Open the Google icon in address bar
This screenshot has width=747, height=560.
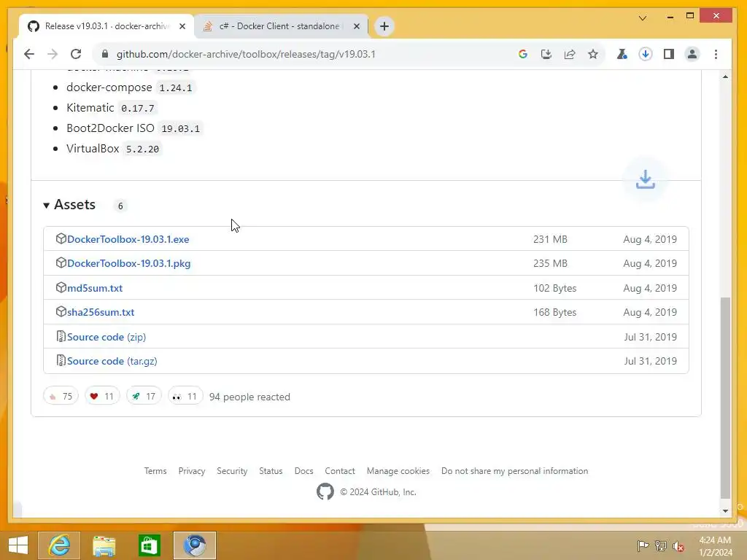click(522, 54)
